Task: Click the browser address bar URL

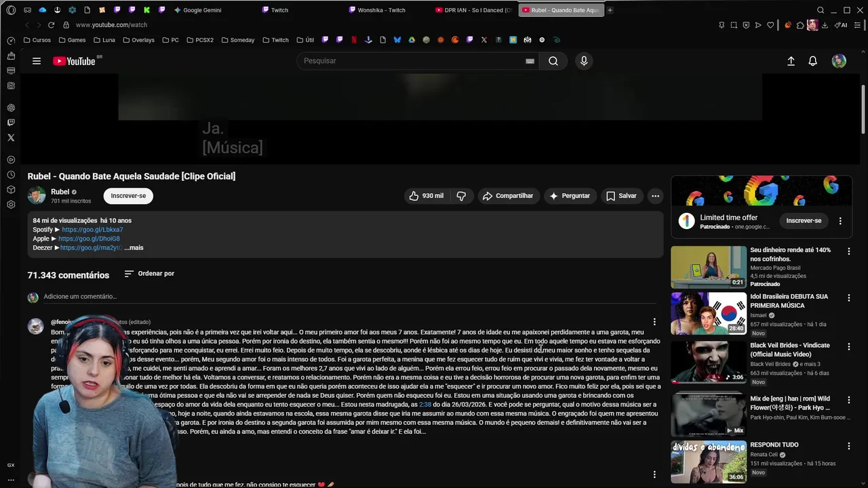Action: pos(111,25)
